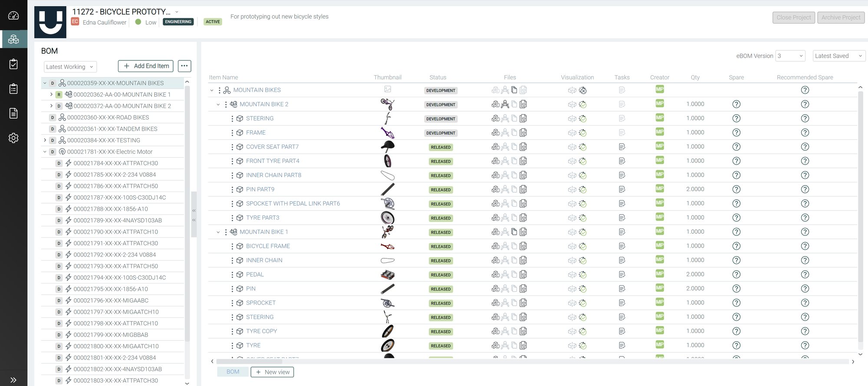Collapse the 000020359 MOUNTAIN BIKES tree node
This screenshot has width=868, height=386.
(45, 83)
